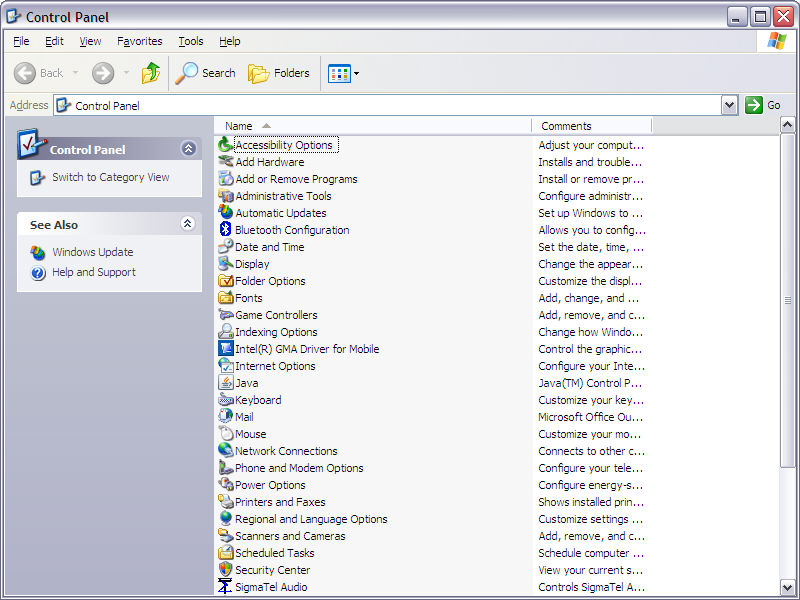Expand the Address bar dropdown
This screenshot has height=600, width=800.
point(730,106)
